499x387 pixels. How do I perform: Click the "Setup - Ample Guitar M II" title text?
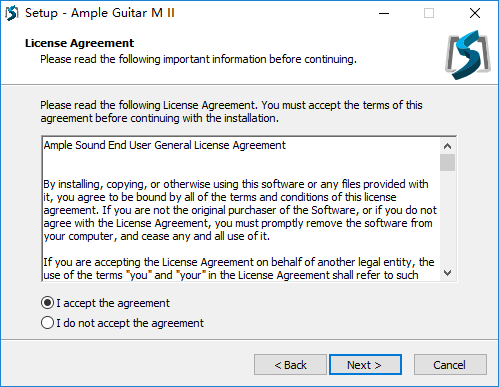click(100, 13)
